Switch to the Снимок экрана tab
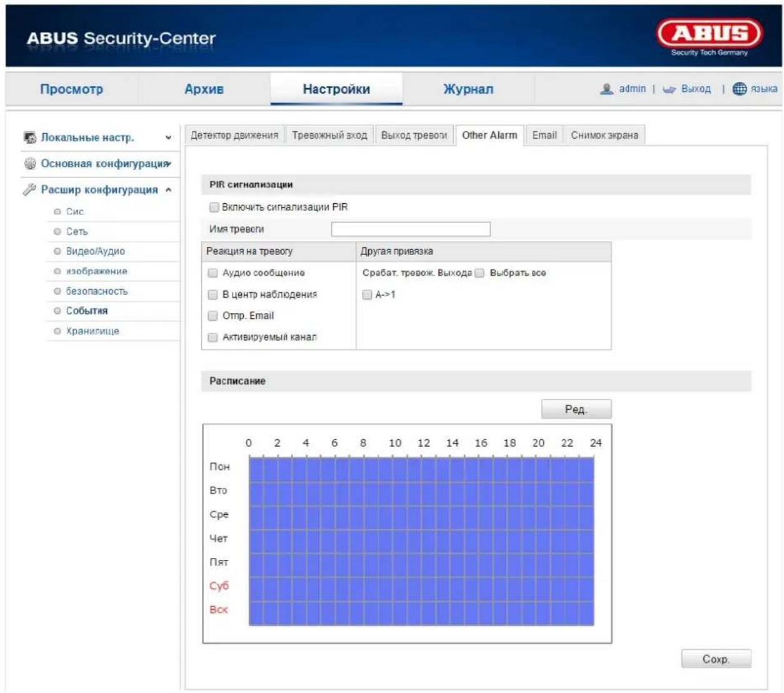784x693 pixels. tap(605, 135)
